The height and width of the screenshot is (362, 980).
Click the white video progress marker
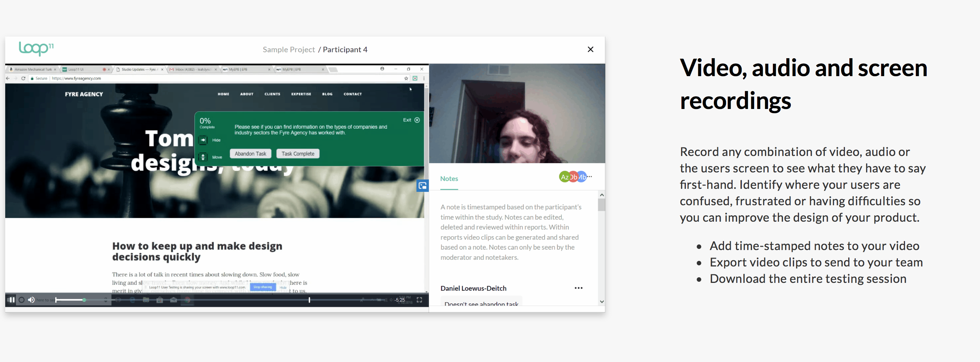tap(309, 300)
